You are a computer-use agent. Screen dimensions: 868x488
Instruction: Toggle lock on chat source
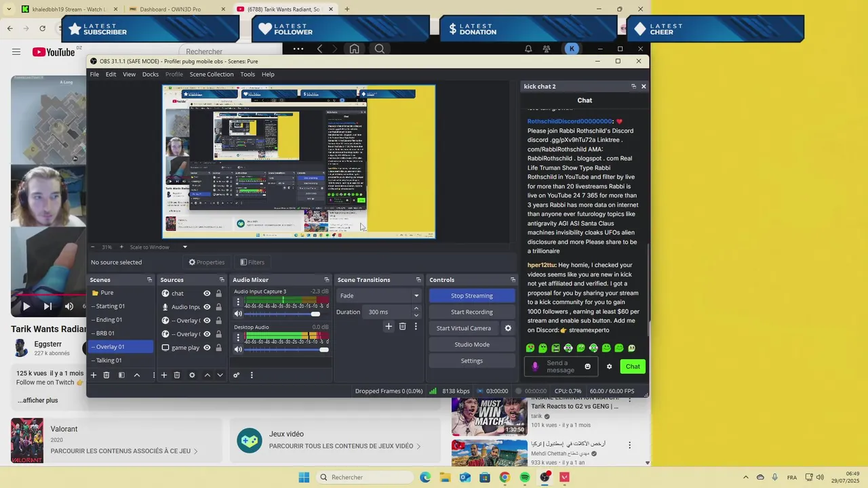tap(218, 293)
